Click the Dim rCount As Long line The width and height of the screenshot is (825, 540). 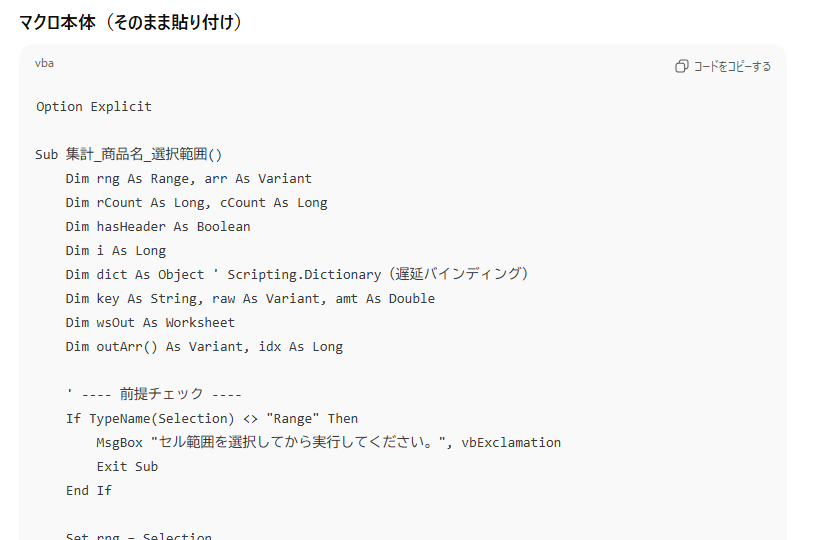pyautogui.click(x=196, y=202)
